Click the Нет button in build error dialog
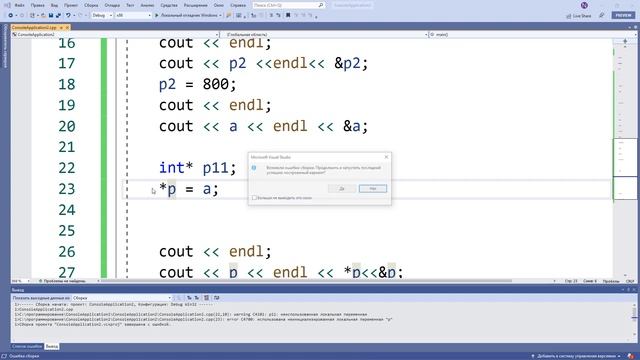 point(373,189)
